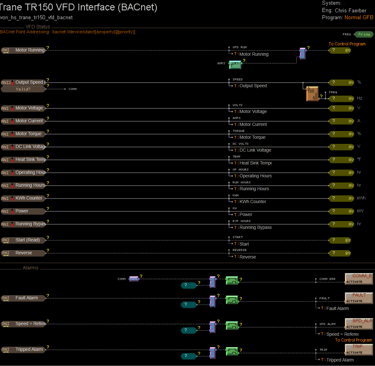This screenshot has height=366, width=375.
Task: Click the Start (Read) input block
Action: tap(23, 240)
